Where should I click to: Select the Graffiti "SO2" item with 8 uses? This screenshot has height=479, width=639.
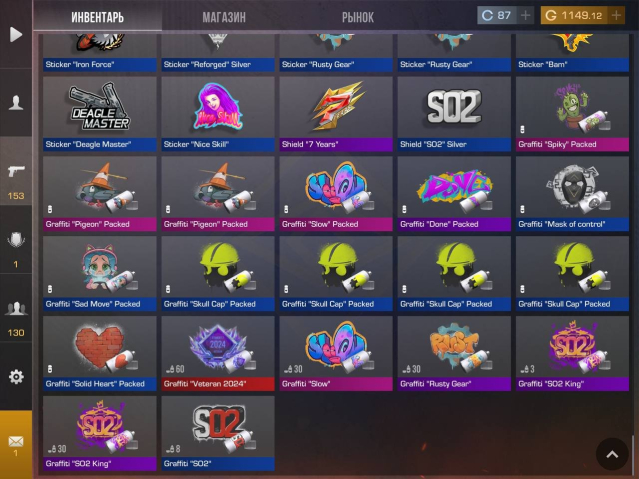[218, 433]
